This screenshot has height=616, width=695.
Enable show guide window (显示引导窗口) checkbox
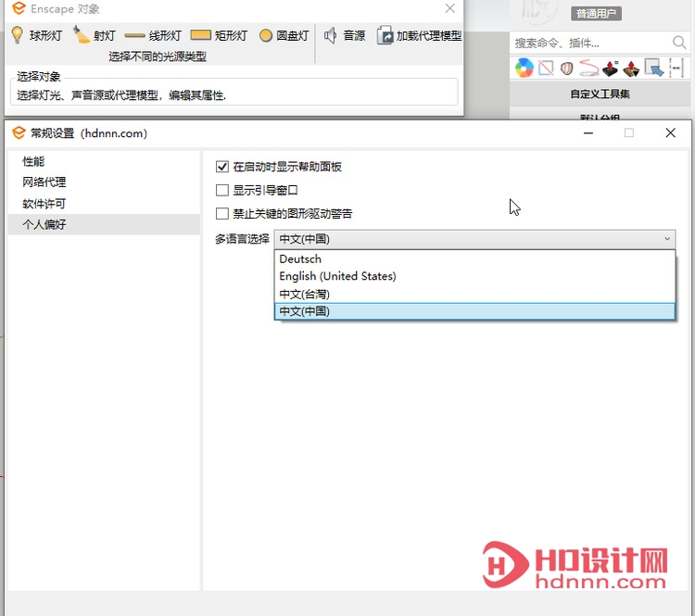pyautogui.click(x=222, y=190)
